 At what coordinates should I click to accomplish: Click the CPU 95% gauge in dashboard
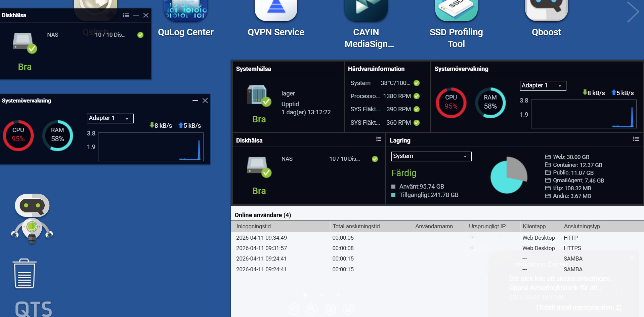(x=451, y=103)
